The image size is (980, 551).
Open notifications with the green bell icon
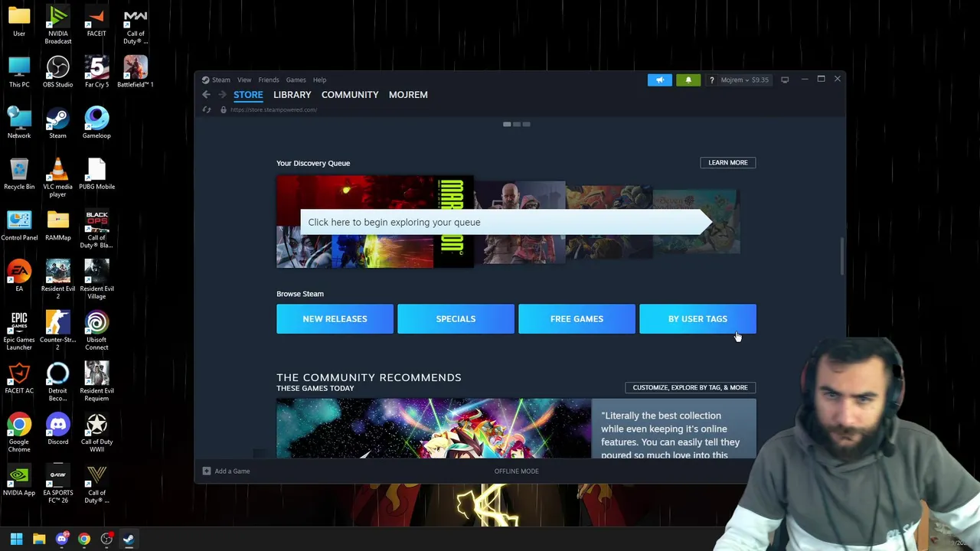[x=688, y=80]
